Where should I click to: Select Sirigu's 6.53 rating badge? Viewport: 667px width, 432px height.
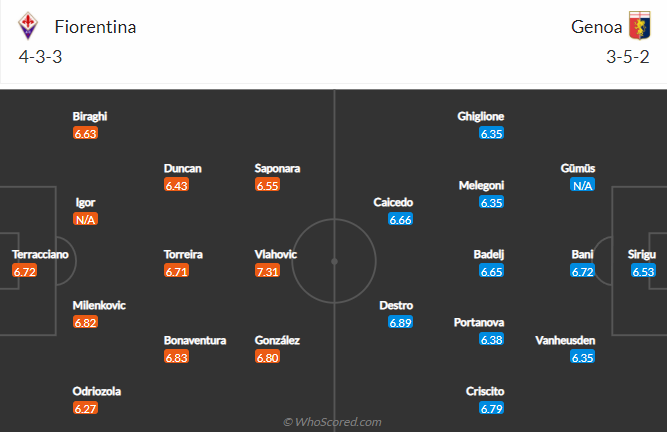point(643,271)
